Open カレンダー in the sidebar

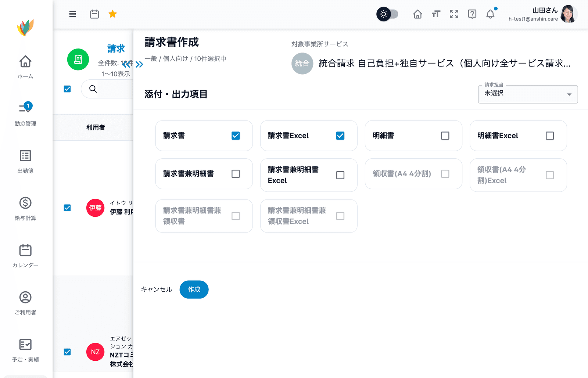25,256
